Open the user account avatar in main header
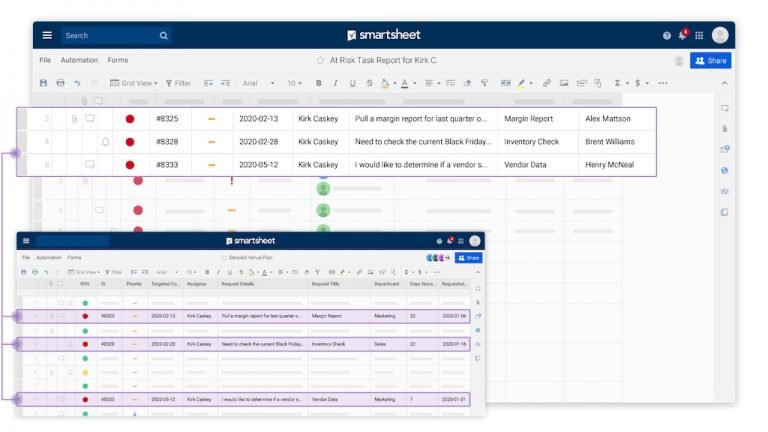The image size is (768, 432). (720, 35)
